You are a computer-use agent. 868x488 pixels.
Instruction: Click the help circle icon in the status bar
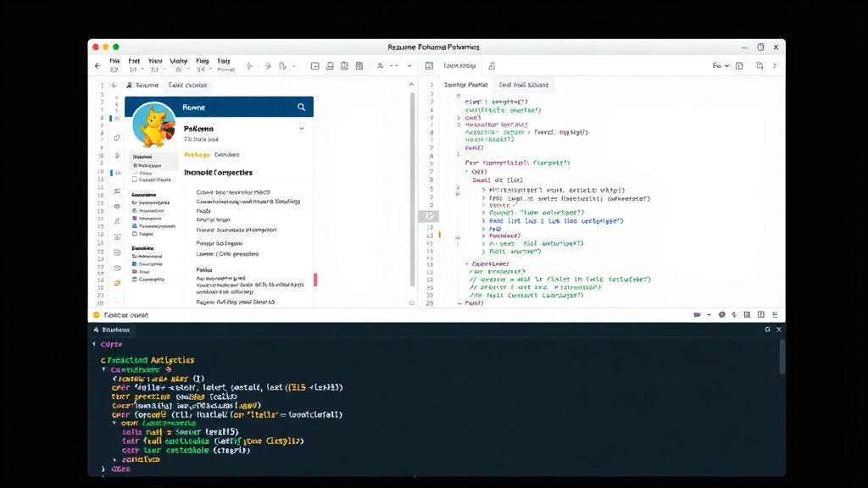pos(722,315)
